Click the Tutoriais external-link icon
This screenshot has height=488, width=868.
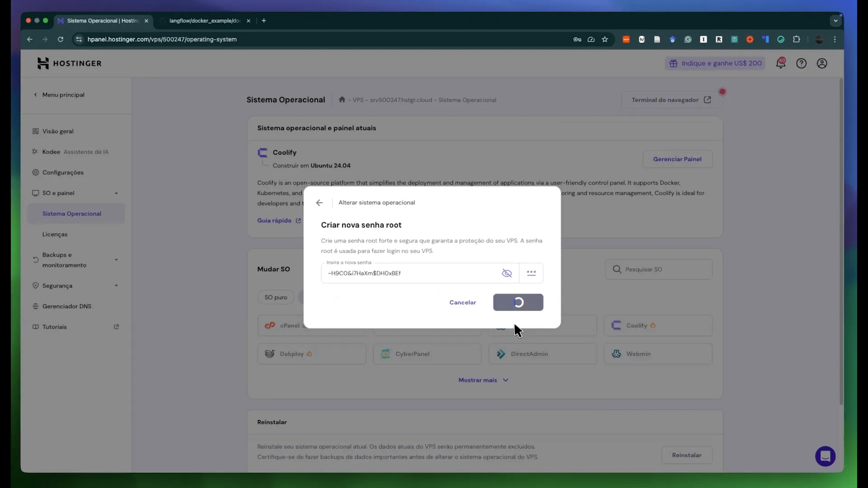tap(116, 327)
